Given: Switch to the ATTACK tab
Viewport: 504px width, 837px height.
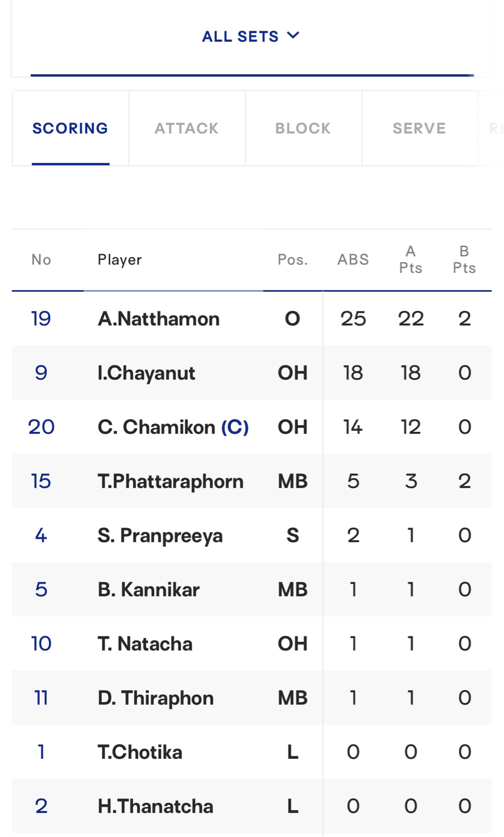Looking at the screenshot, I should [x=187, y=128].
